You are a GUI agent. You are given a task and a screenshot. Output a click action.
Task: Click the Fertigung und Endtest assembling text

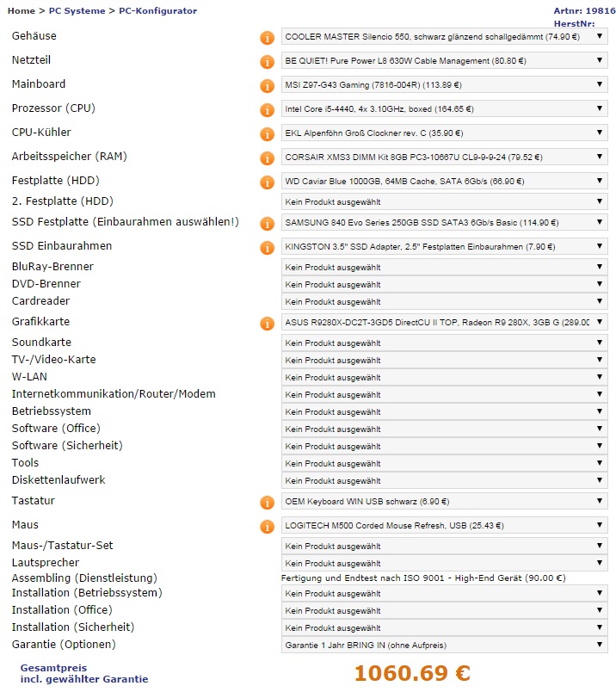[x=423, y=578]
